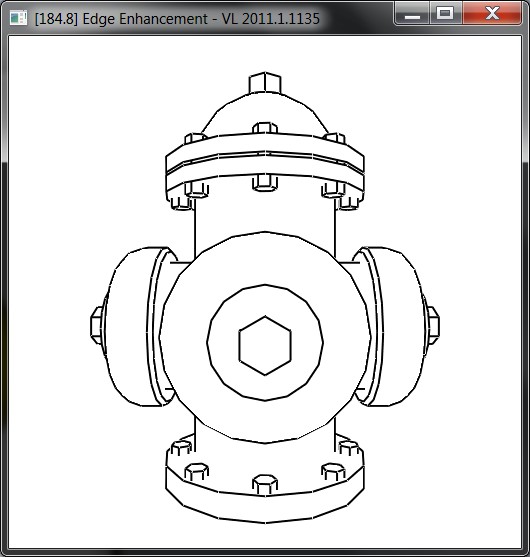
Task: Select the hydrant's domed bonnet
Action: pyautogui.click(x=265, y=114)
